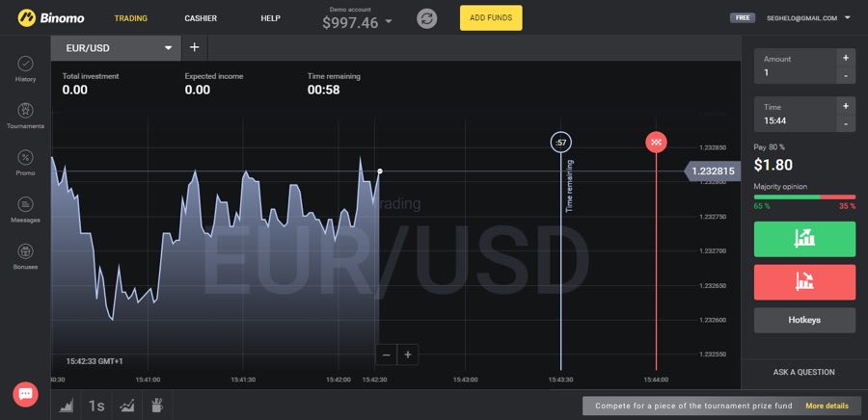This screenshot has width=868, height=420.
Task: Zoom in the chart with plus
Action: [408, 354]
